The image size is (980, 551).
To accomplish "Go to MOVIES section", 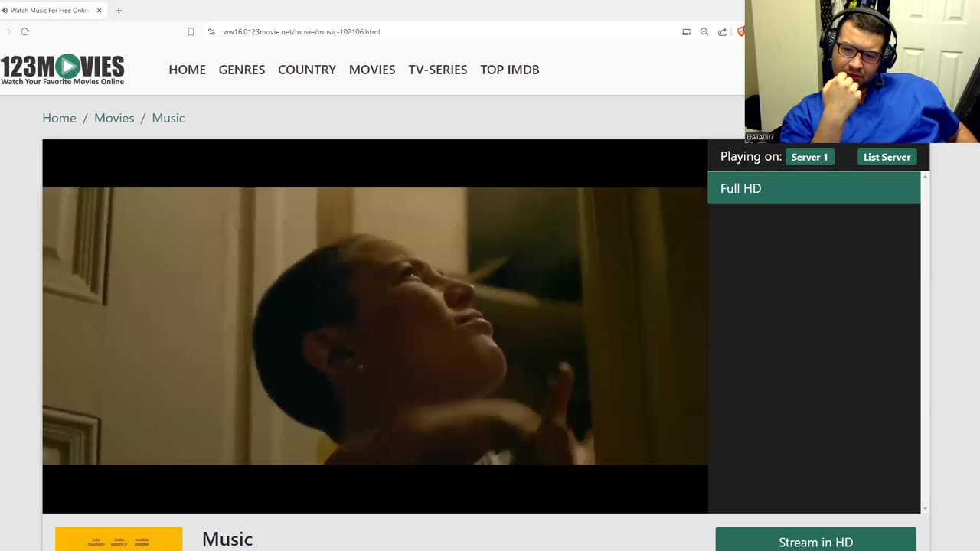I will [x=372, y=70].
